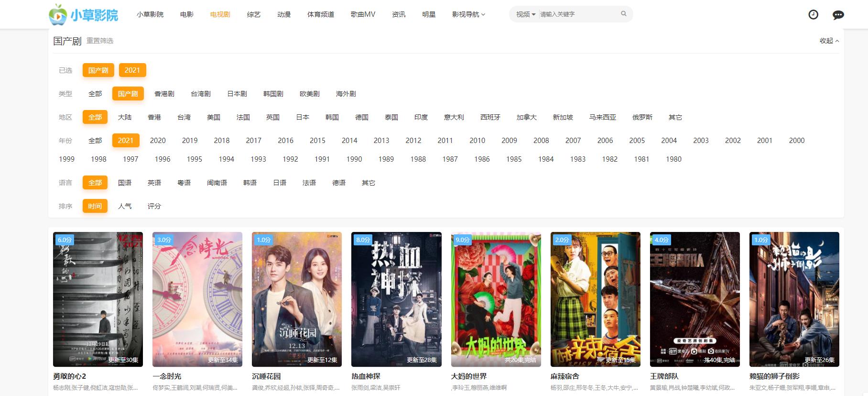This screenshot has height=396, width=868.
Task: Click the 小草影院 apple logo
Action: click(x=58, y=14)
